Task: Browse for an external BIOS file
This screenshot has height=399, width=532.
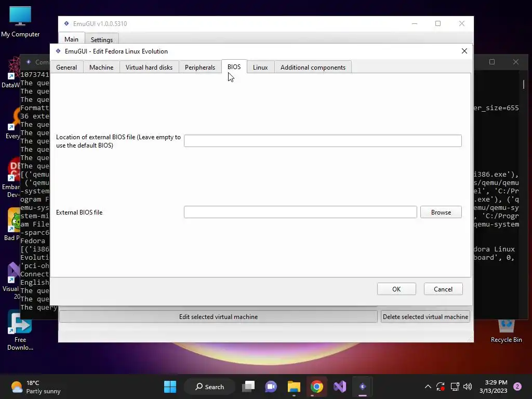Action: pyautogui.click(x=441, y=212)
